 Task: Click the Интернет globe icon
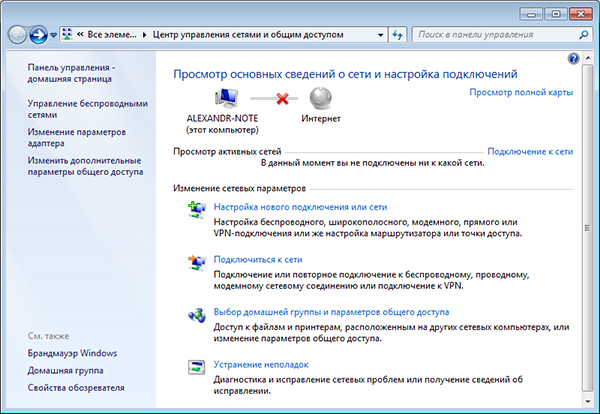point(321,99)
